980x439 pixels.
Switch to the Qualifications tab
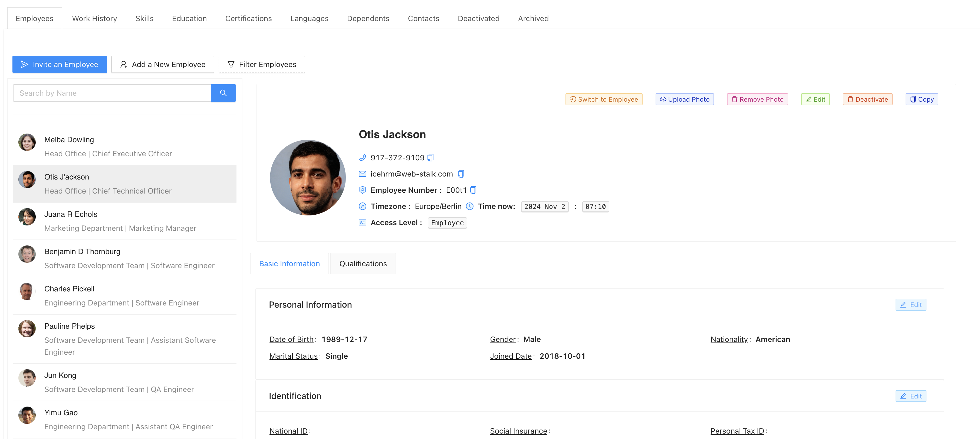pos(363,264)
